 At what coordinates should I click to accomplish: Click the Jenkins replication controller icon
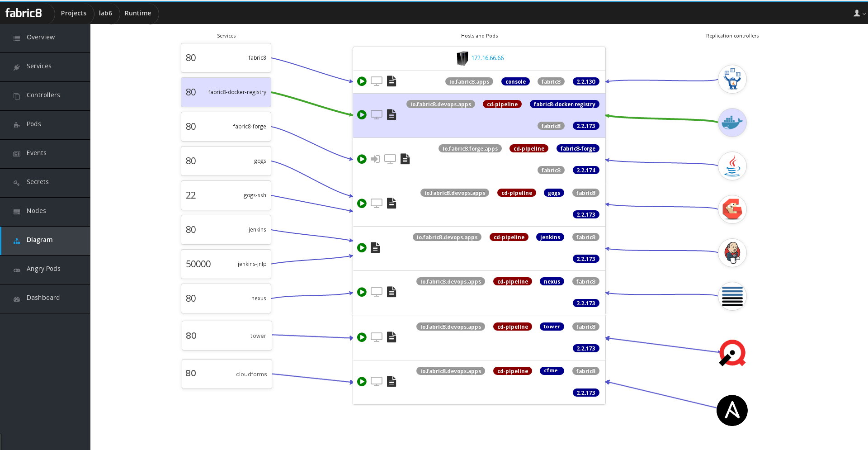tap(732, 253)
